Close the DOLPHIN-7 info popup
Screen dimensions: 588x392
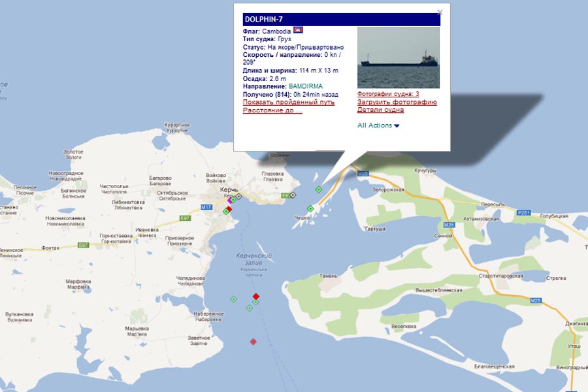(x=440, y=12)
